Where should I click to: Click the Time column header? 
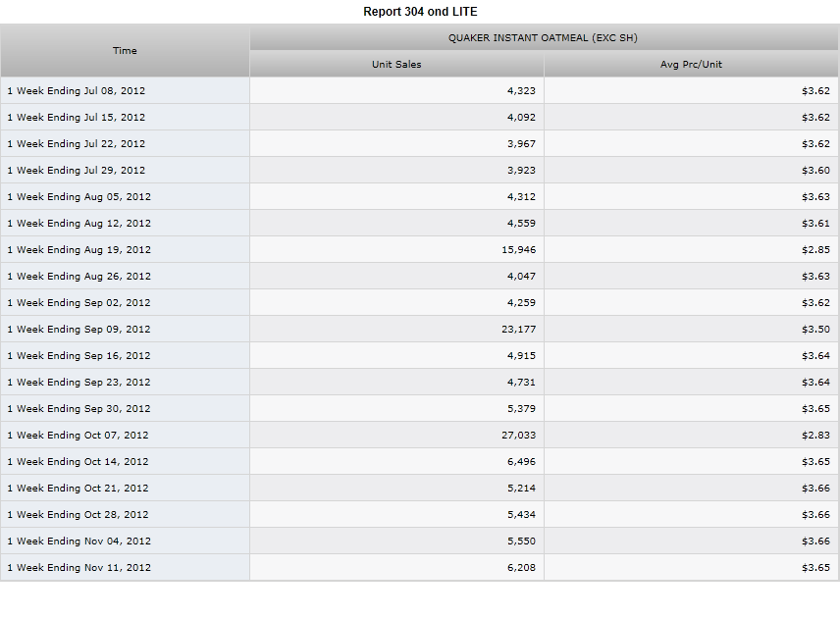click(x=125, y=50)
